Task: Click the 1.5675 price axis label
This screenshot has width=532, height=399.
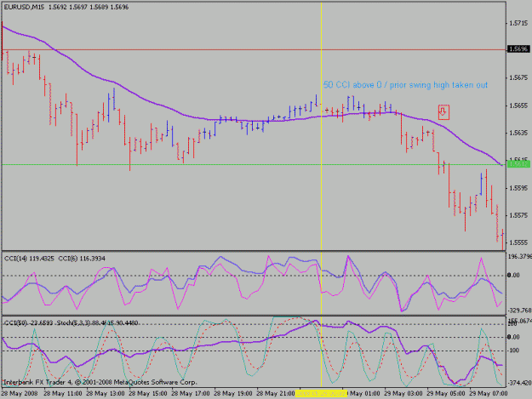Action: 518,78
